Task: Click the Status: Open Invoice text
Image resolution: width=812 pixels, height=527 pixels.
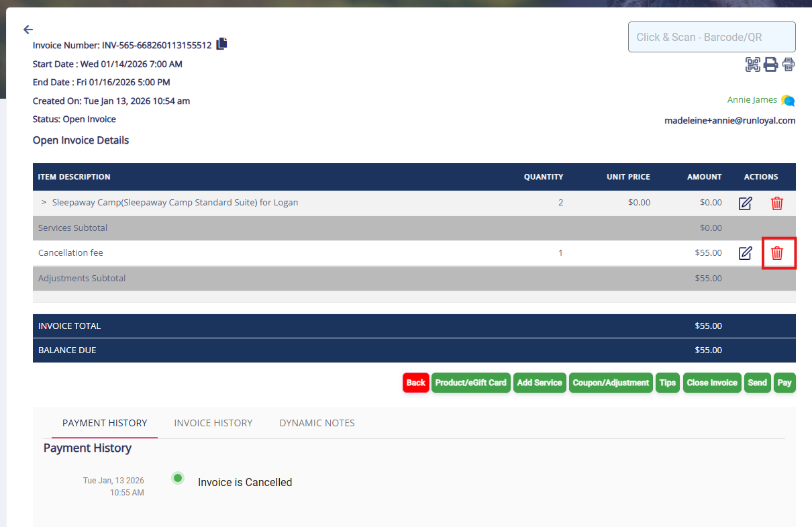Action: (74, 119)
